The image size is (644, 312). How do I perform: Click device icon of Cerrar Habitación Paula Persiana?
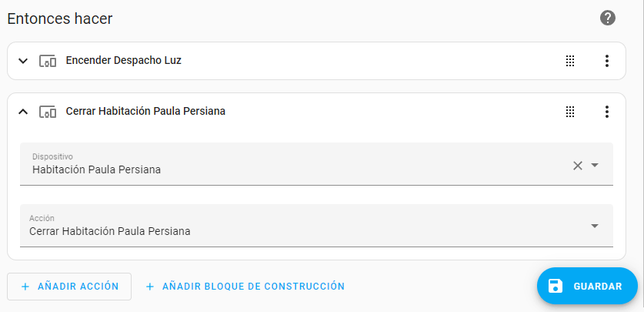[48, 112]
